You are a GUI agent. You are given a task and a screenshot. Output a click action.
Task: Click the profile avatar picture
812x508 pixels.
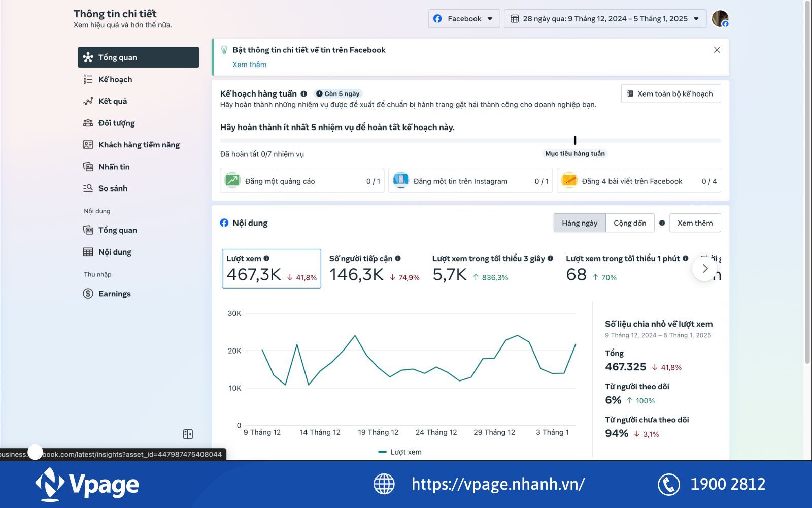click(x=720, y=19)
